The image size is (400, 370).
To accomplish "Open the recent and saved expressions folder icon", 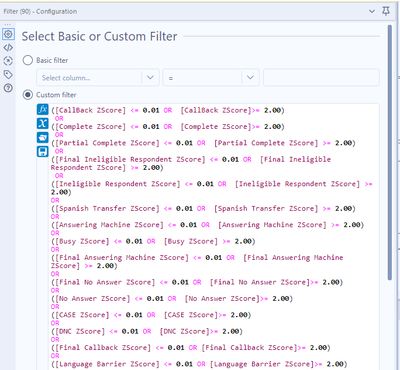I will [x=43, y=137].
